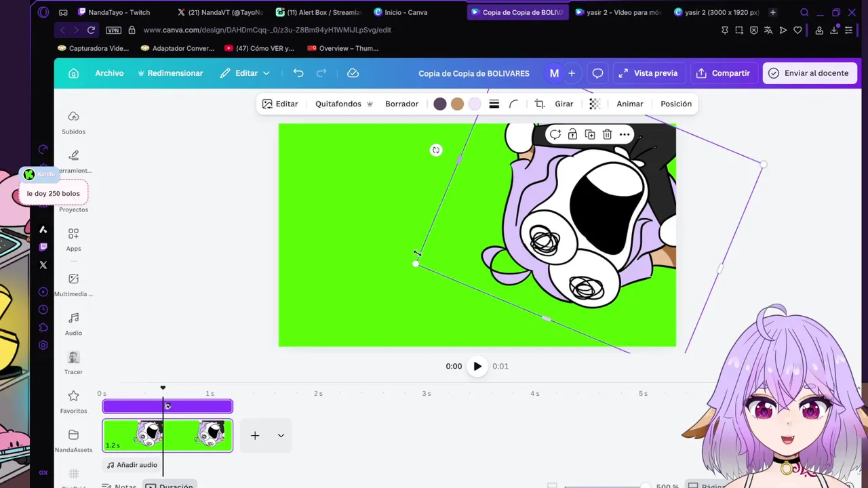This screenshot has height=488, width=868.
Task: Switch to NandaVT X tab
Action: point(220,12)
